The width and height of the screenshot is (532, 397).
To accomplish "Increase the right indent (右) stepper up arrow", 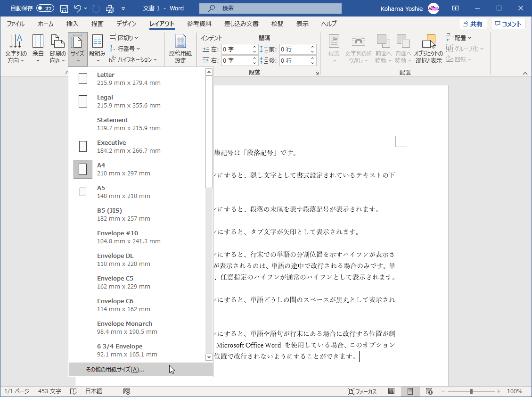I will (254, 58).
